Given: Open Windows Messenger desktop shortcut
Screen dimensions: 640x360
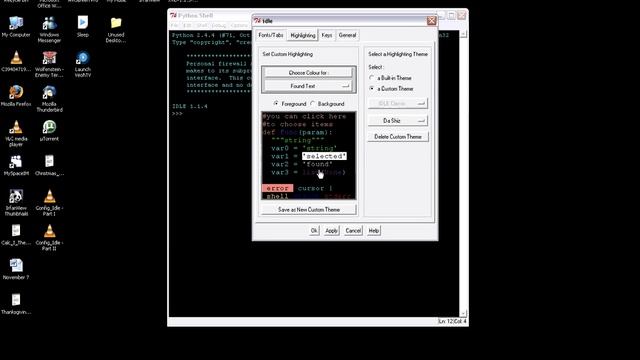Looking at the screenshot, I should pyautogui.click(x=49, y=29).
